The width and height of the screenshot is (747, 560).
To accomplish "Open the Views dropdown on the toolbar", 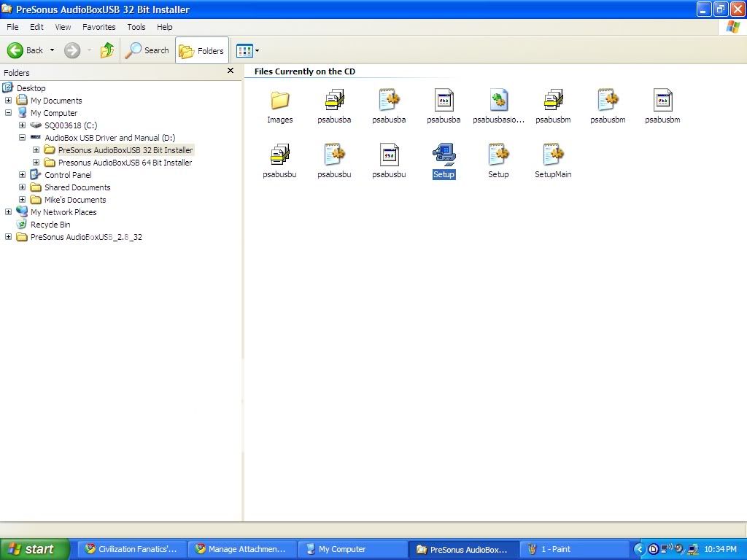I will tap(247, 50).
